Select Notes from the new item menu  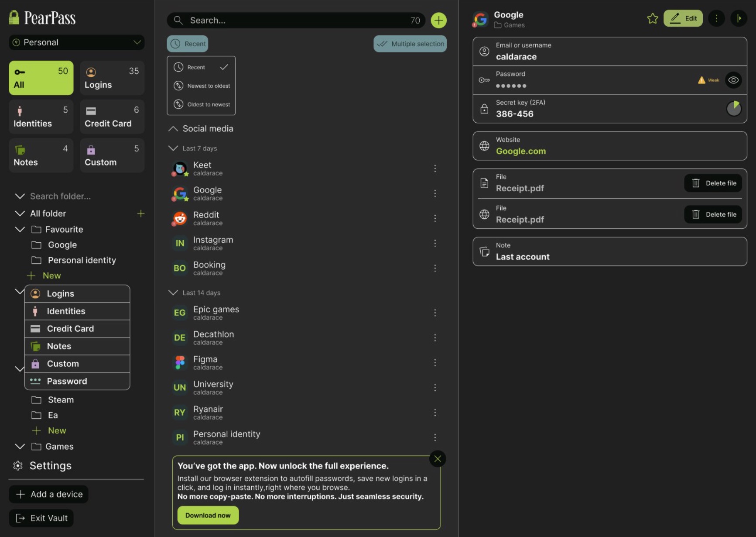coord(77,346)
